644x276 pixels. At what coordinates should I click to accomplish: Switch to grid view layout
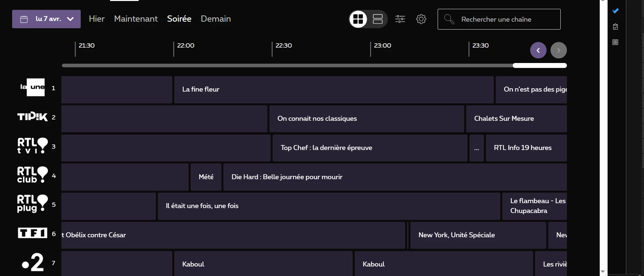(358, 19)
